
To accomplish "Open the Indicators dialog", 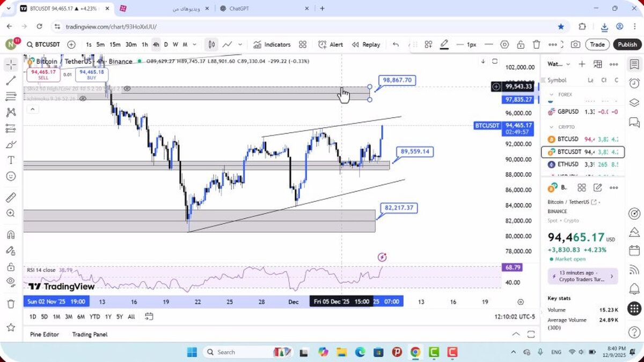I will click(272, 45).
